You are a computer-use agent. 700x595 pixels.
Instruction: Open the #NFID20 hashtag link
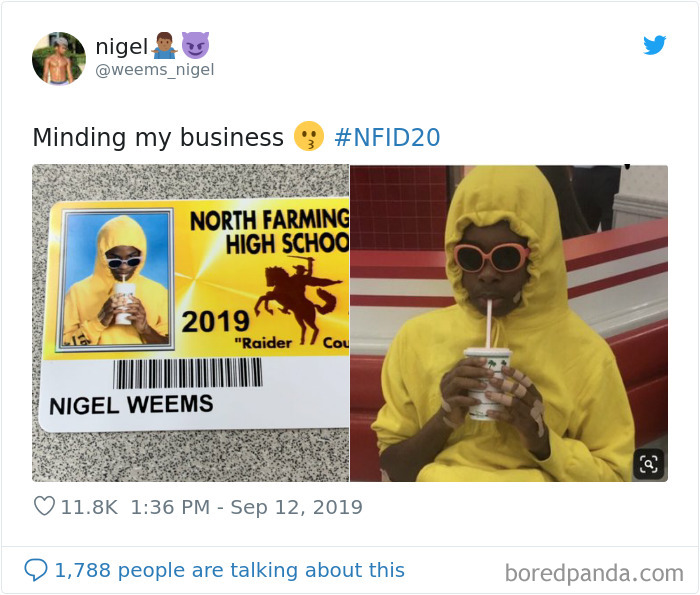pos(387,137)
